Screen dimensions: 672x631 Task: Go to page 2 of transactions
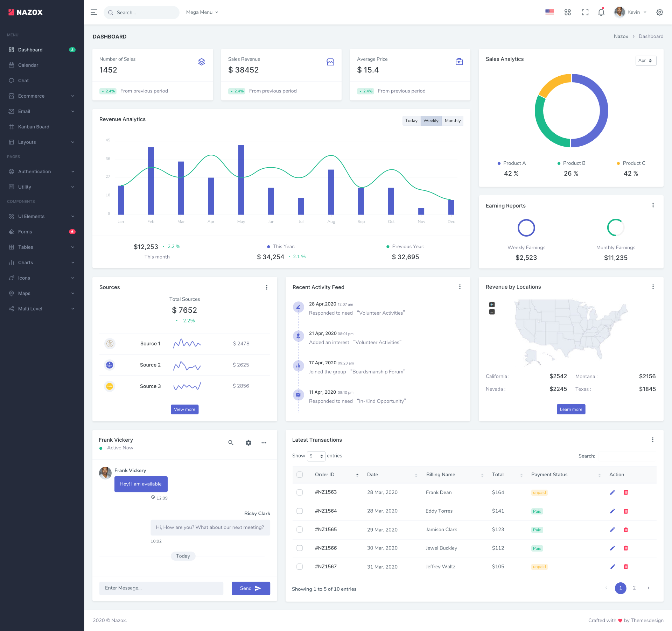pyautogui.click(x=634, y=588)
